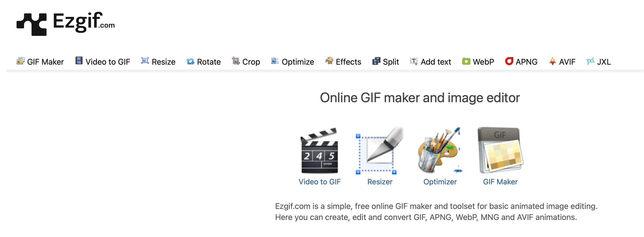Open the Ezgif.com wordmark homepage link
This screenshot has height=237, width=644.
(x=84, y=22)
